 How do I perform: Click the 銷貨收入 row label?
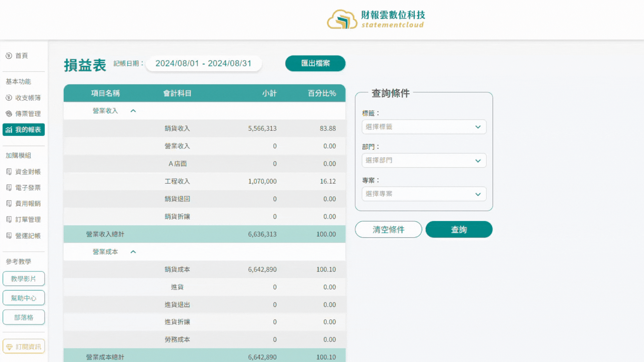point(177,128)
